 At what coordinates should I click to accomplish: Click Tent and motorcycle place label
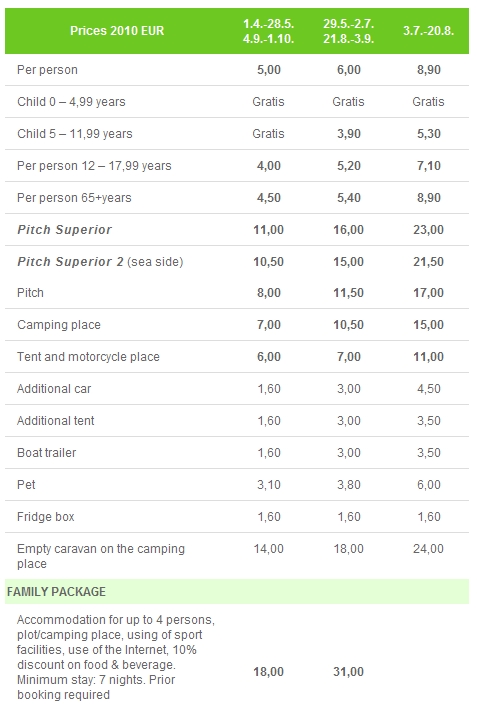click(x=88, y=357)
